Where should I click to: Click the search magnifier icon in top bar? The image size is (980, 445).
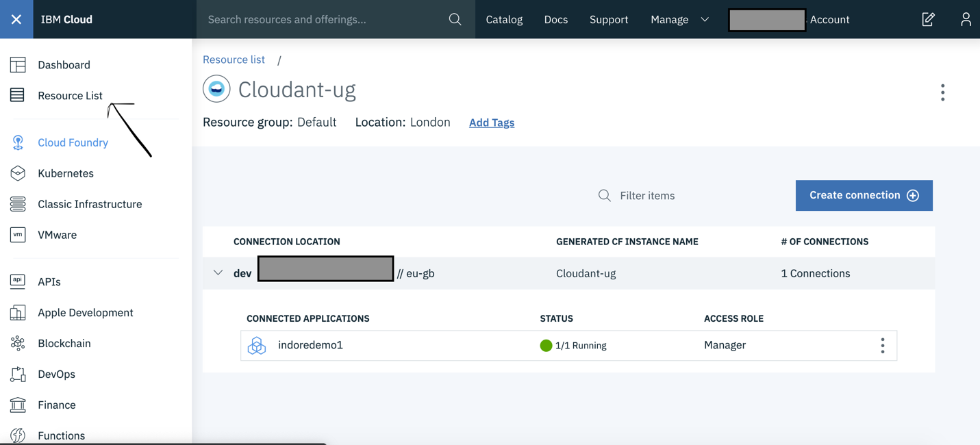pos(455,19)
